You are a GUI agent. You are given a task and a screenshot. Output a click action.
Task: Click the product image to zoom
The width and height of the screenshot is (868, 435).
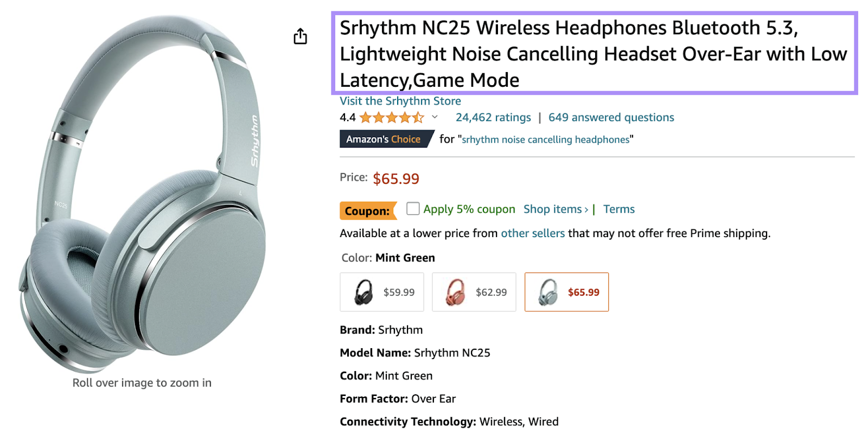pyautogui.click(x=141, y=190)
